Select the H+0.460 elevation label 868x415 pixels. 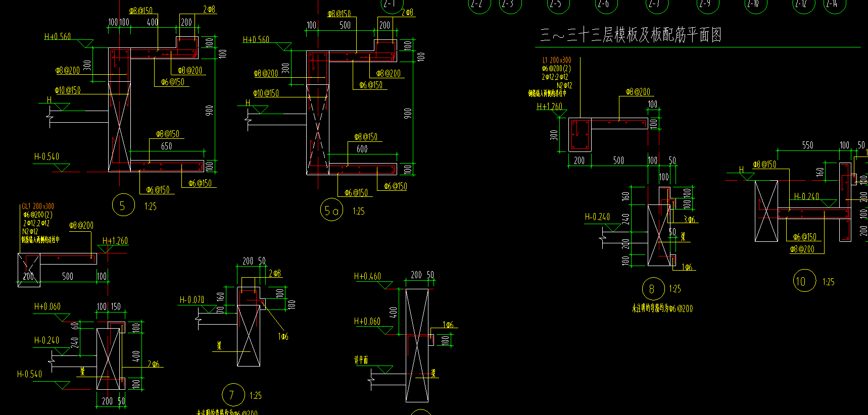click(x=367, y=276)
